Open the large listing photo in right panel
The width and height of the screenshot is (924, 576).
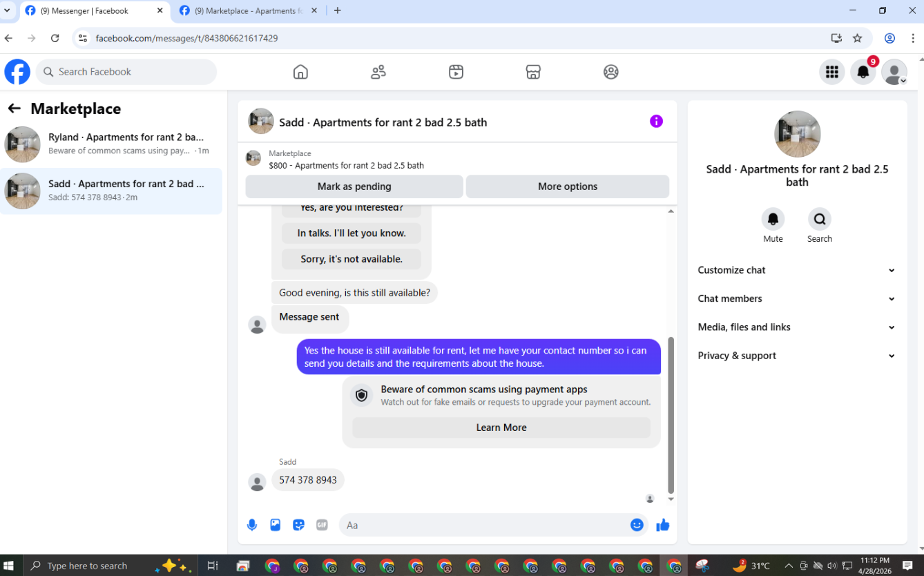point(797,134)
